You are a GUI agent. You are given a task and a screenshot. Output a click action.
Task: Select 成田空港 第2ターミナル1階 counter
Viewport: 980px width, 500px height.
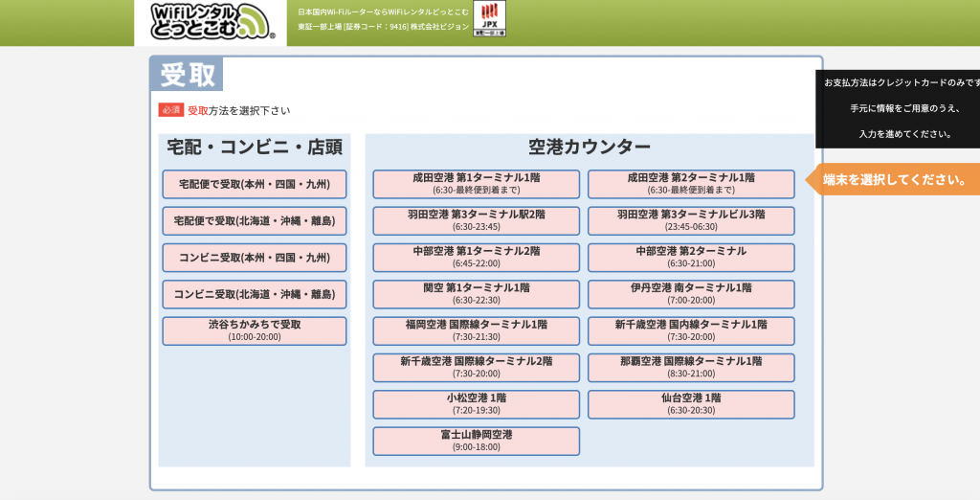(x=691, y=184)
